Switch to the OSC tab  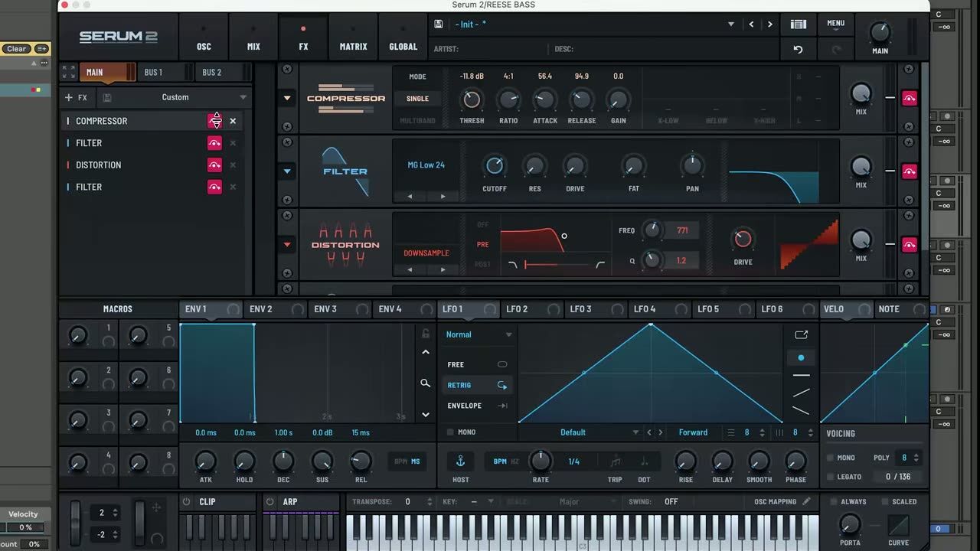pos(204,37)
